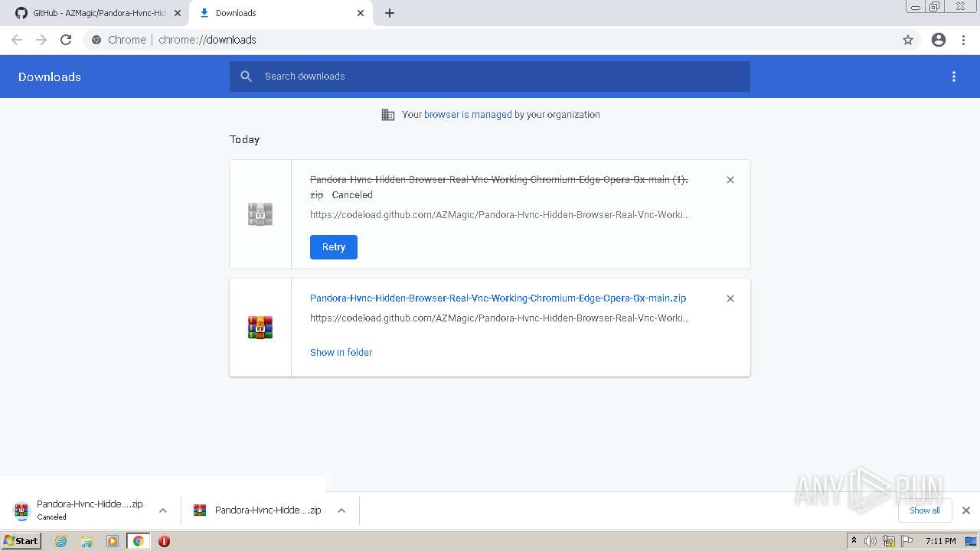The width and height of the screenshot is (980, 551).
Task: Click the red Opera taskbar icon
Action: pos(164,541)
